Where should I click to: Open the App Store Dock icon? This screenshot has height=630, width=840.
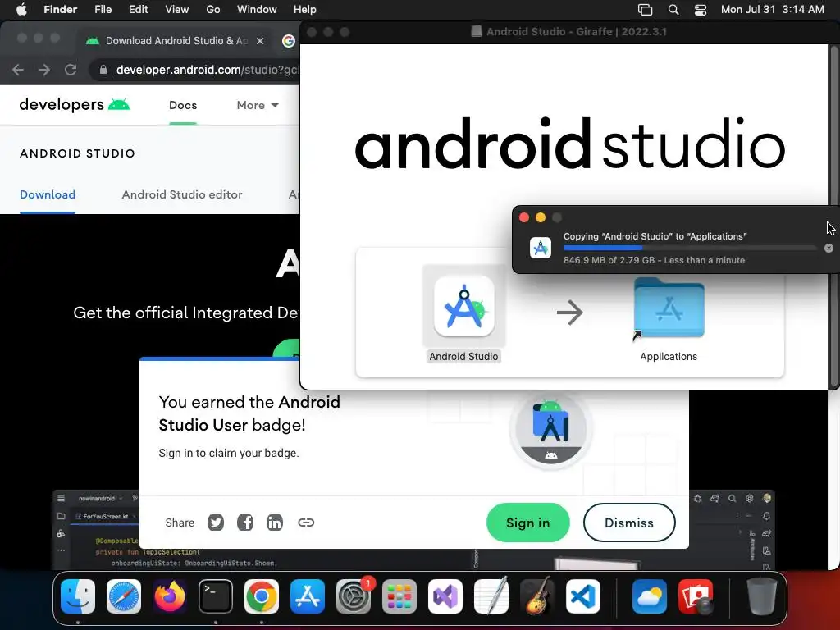(308, 596)
